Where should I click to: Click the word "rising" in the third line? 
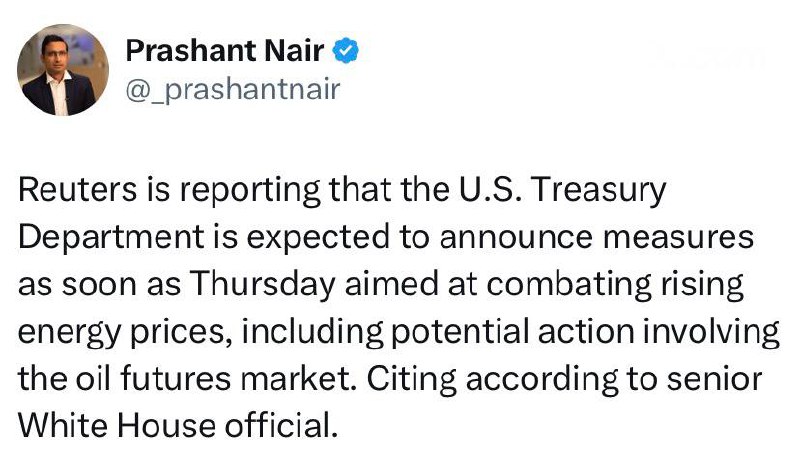coord(702,284)
